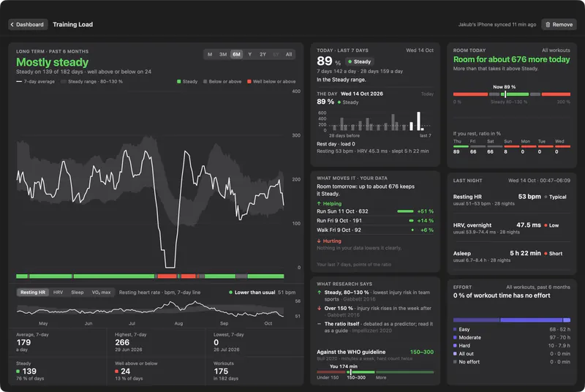Viewport: 585px width, 392px height.
Task: Click the Impellizzeri 2020 citation
Action: [371, 331]
